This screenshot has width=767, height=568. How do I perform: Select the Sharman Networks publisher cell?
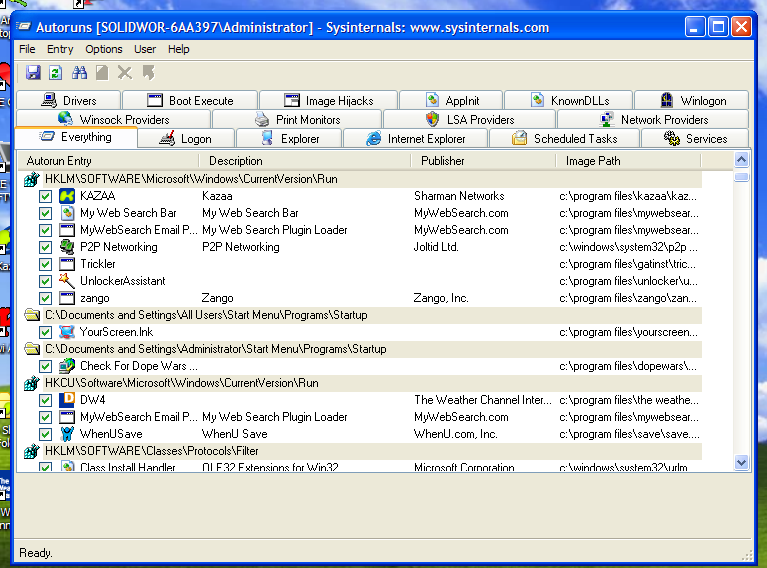(459, 196)
